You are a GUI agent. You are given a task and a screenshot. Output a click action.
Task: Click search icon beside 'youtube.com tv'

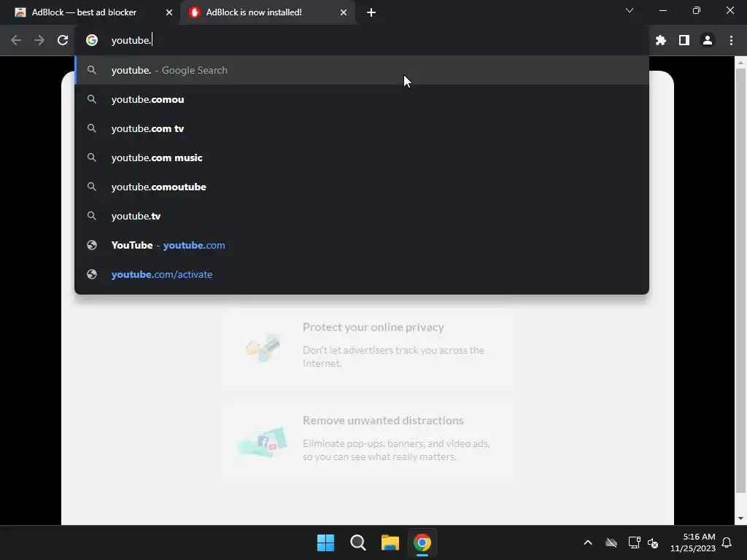pyautogui.click(x=92, y=128)
